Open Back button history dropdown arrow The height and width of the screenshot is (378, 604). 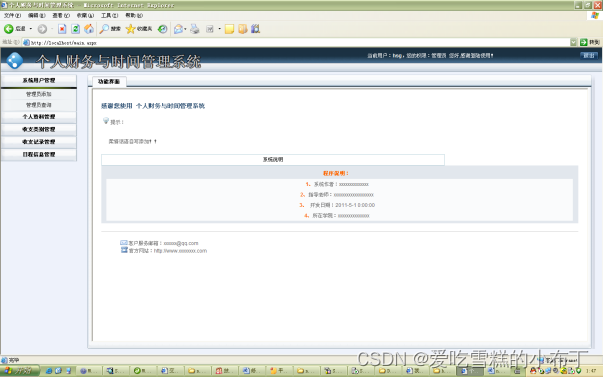pyautogui.click(x=31, y=29)
